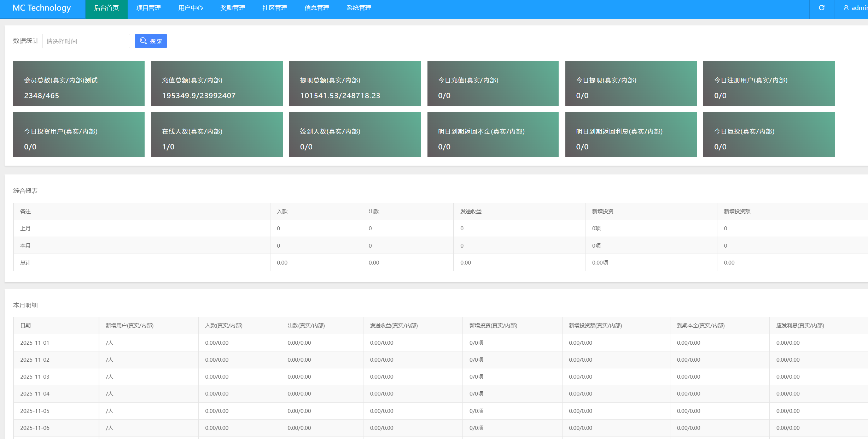The height and width of the screenshot is (439, 868).
Task: Expand the 奖励管理 menu
Action: (233, 8)
